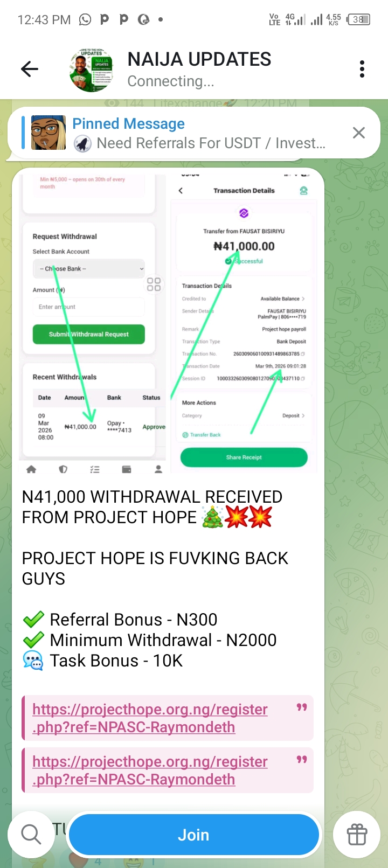Tap the search magnifier icon
388x868 pixels.
tap(31, 834)
